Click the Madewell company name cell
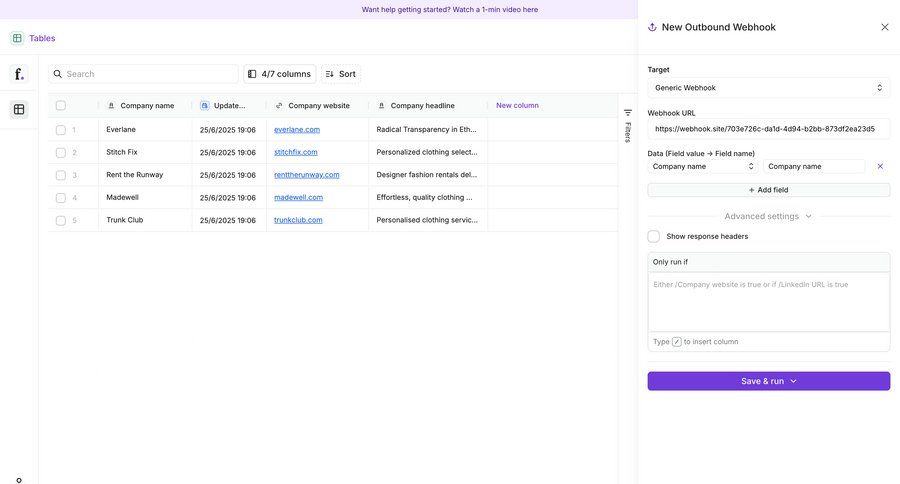This screenshot has height=484, width=900. 145,198
